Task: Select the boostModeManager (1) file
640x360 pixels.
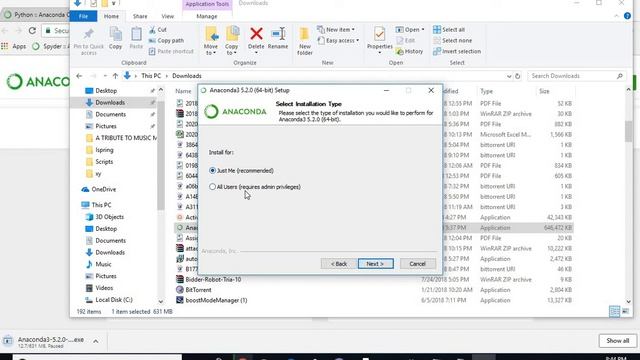Action: pos(216,300)
